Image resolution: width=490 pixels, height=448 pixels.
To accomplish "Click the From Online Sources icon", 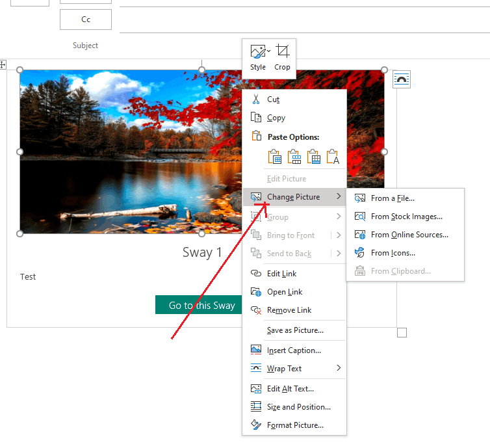I will click(x=360, y=235).
